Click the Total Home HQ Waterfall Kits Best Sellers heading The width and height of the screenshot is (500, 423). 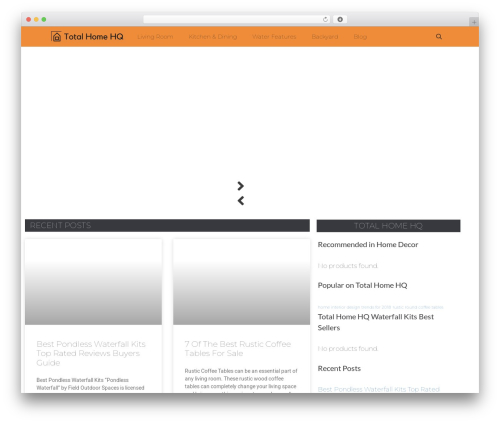tap(376, 322)
